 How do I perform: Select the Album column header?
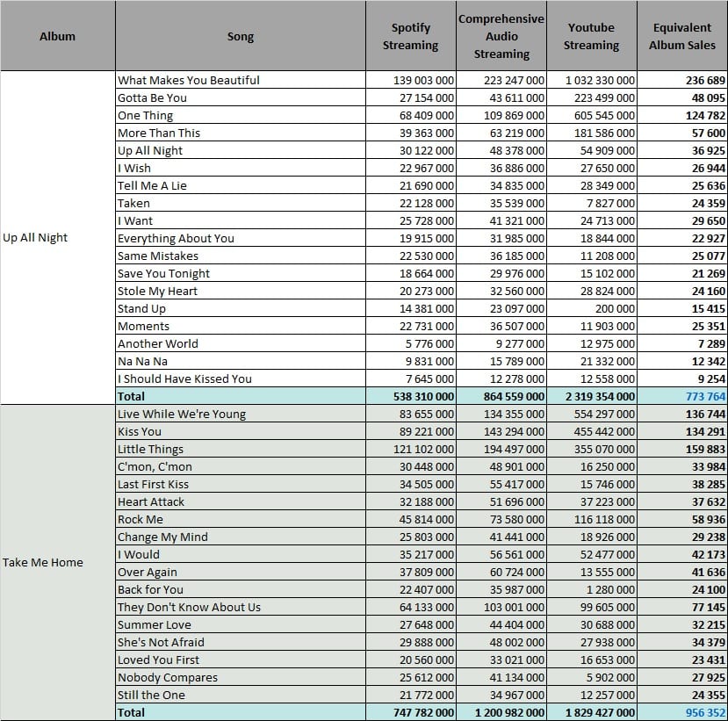(x=58, y=36)
